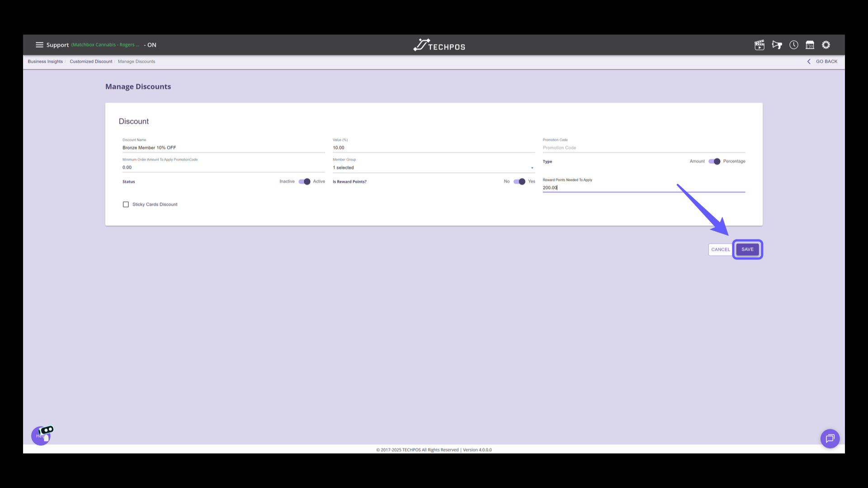This screenshot has height=488, width=868.
Task: Click the Business Insights breadcrumb
Action: pyautogui.click(x=45, y=61)
